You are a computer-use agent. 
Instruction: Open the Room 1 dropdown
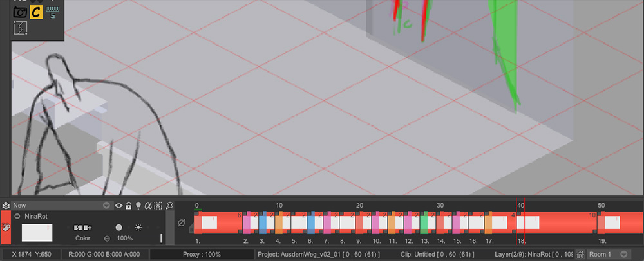click(x=609, y=254)
